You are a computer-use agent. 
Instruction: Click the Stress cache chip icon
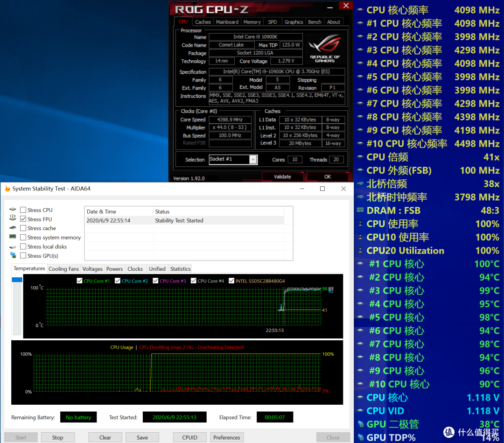tap(13, 228)
